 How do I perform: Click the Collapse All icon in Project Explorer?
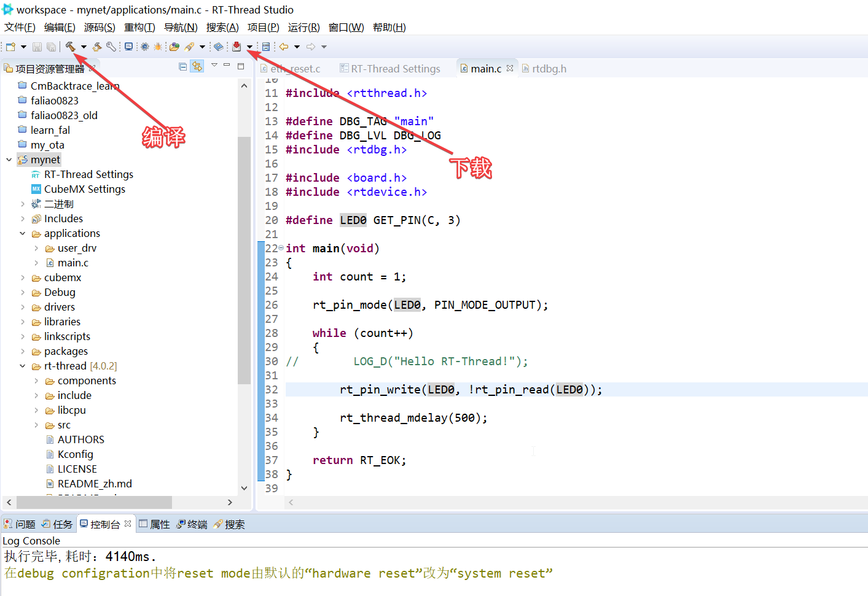182,66
